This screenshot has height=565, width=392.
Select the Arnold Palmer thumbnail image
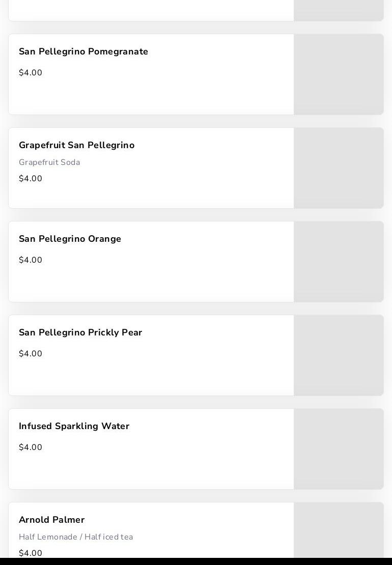click(339, 530)
